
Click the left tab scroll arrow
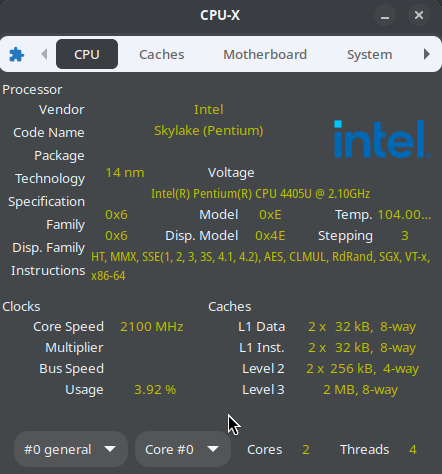pos(44,54)
